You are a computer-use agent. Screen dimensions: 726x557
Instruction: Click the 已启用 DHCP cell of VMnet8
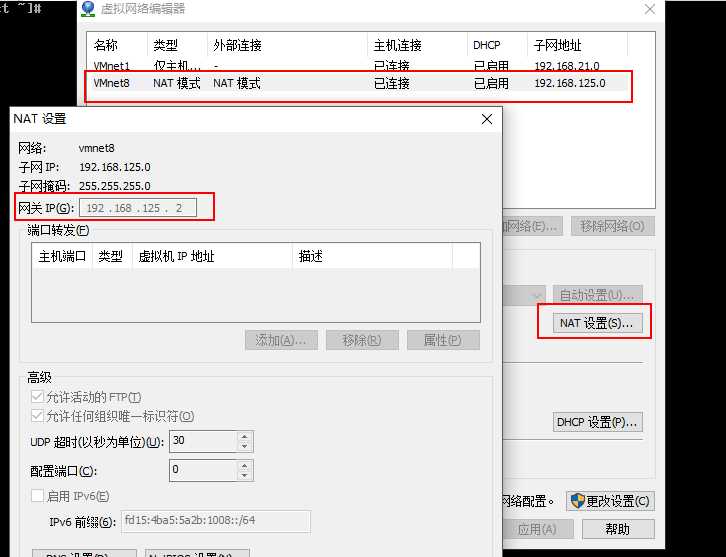(x=491, y=83)
